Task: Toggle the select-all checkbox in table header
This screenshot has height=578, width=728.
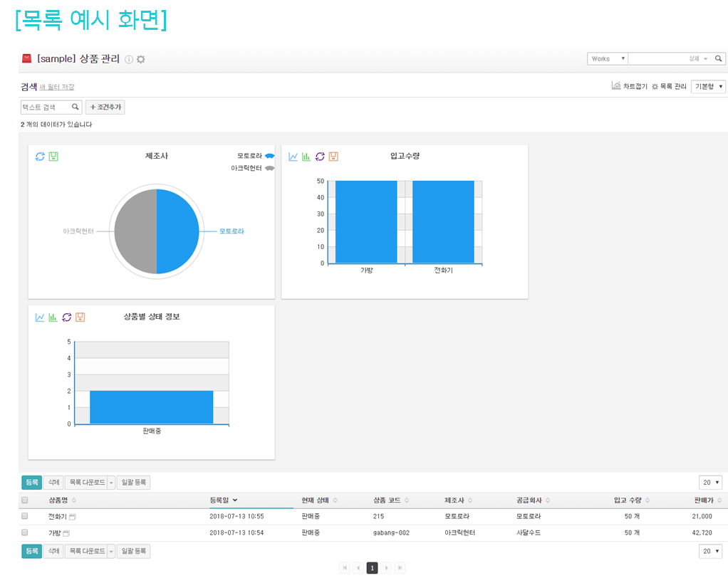Action: click(x=25, y=500)
